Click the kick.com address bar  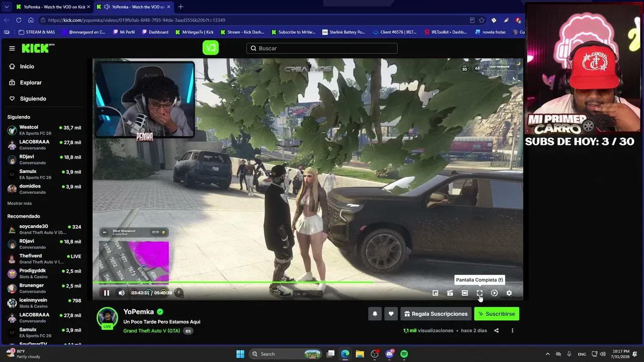pos(252,20)
